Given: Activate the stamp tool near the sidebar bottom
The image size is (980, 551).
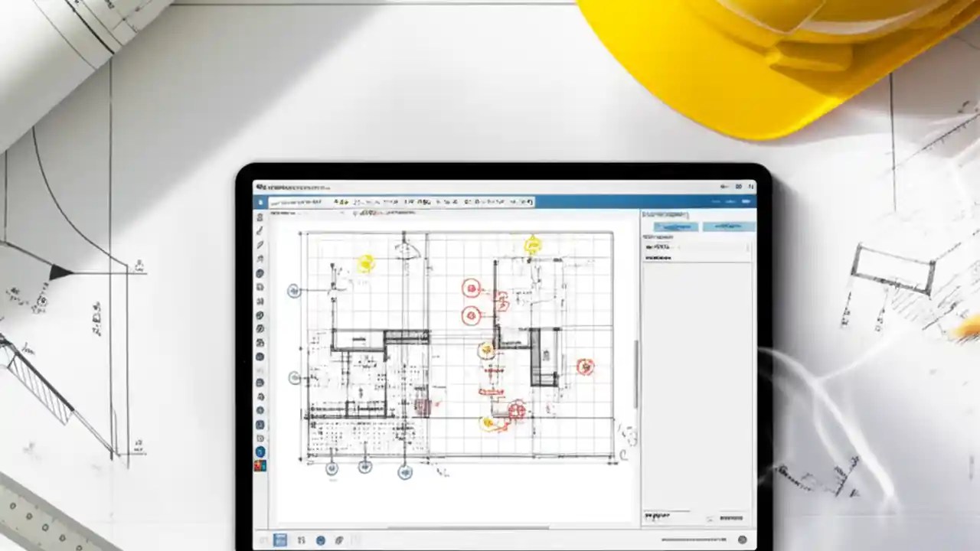Looking at the screenshot, I should click(260, 425).
